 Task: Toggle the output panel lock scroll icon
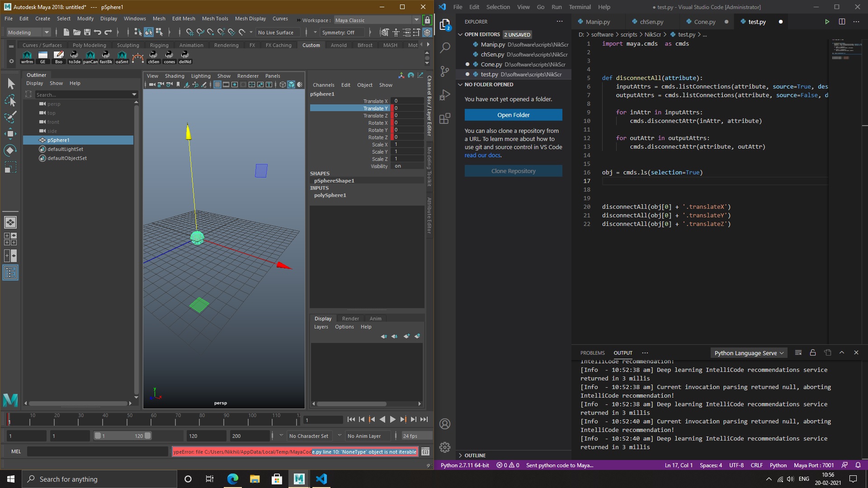(812, 353)
